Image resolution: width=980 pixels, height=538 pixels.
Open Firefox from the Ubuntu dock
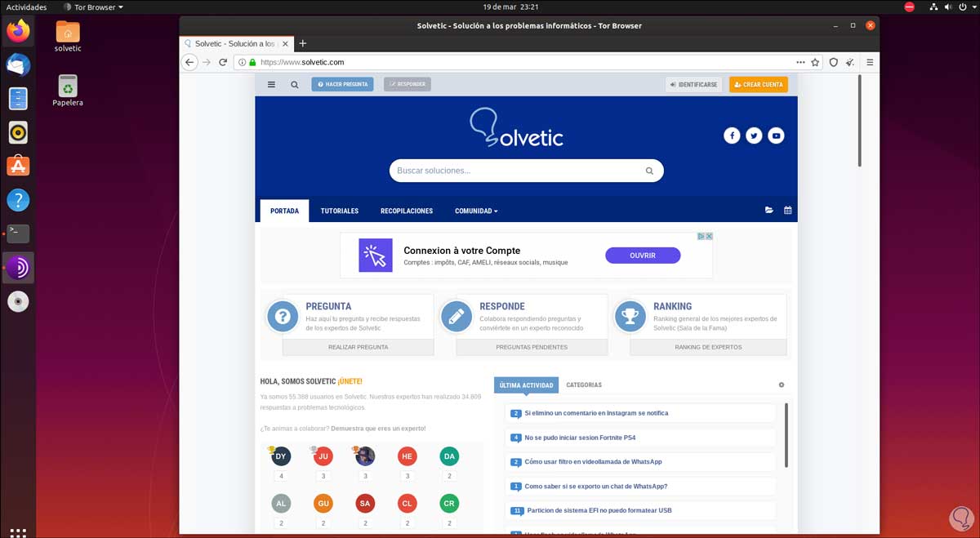[18, 31]
